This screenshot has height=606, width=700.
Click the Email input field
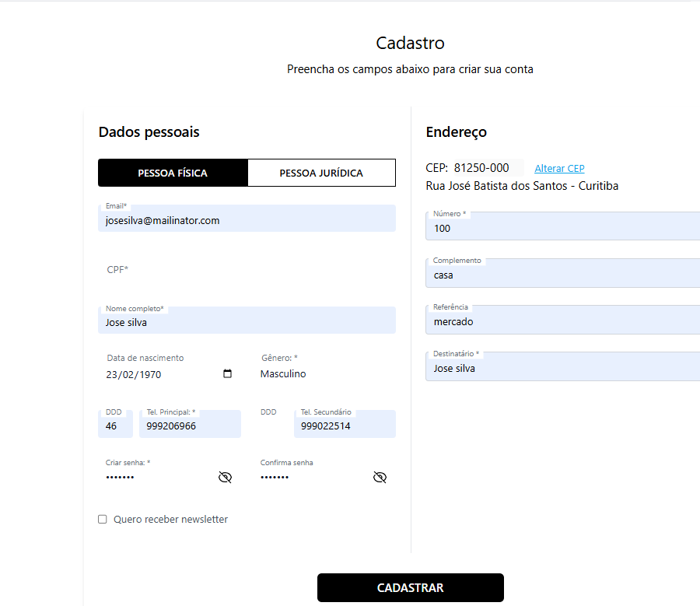247,220
